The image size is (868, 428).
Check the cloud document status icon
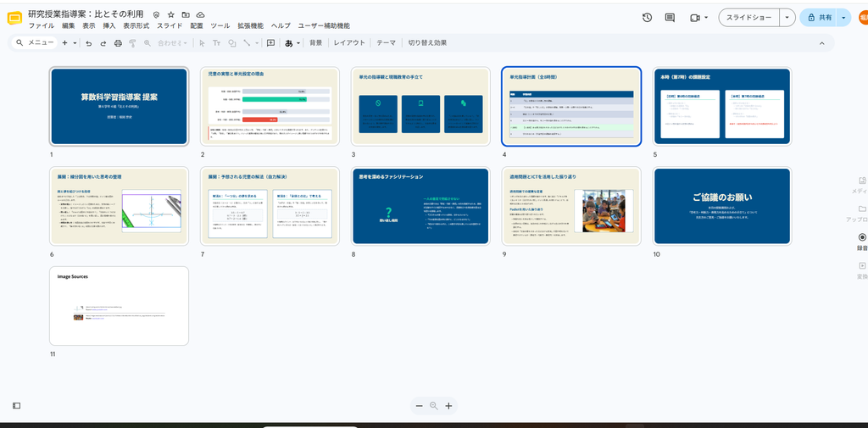pos(200,15)
